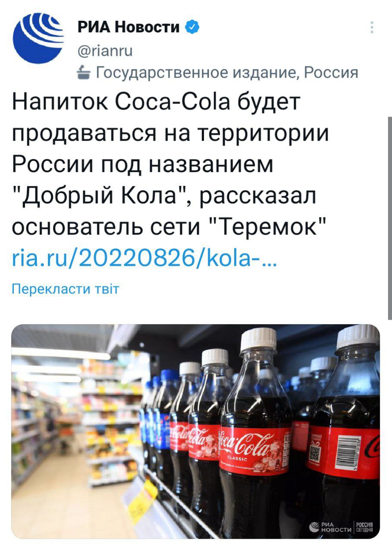Click the Россия Сегодня watermark logo
392x552 pixels.
pos(363,526)
